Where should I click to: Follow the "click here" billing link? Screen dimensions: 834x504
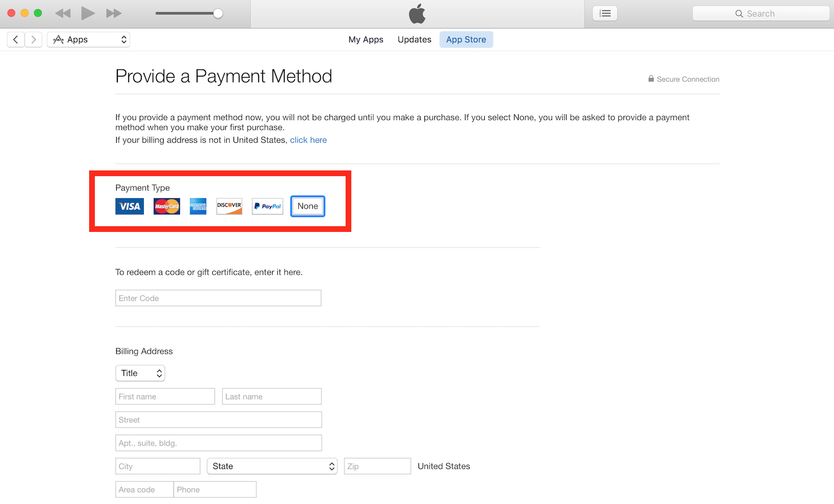pyautogui.click(x=308, y=140)
